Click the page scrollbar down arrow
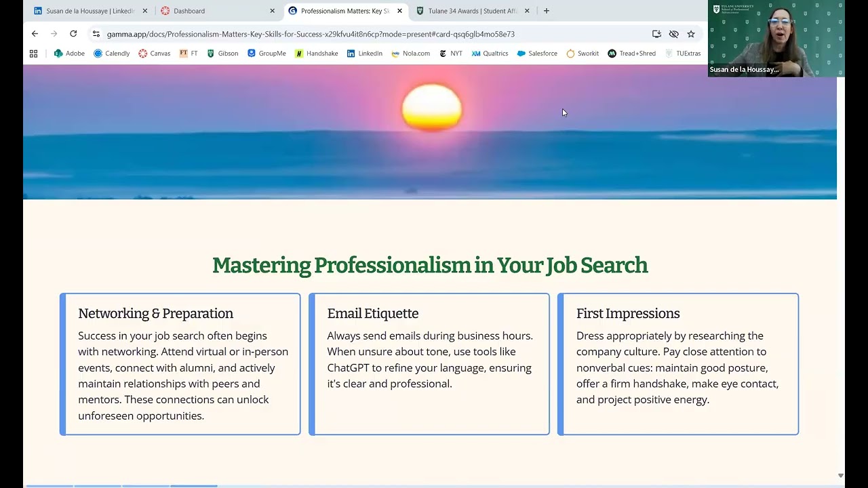 coord(841,476)
